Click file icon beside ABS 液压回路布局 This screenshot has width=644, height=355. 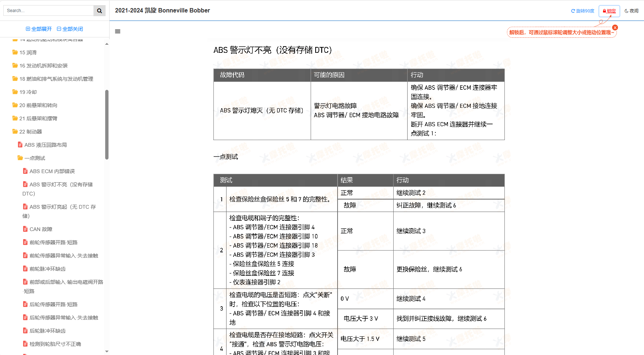[20, 145]
